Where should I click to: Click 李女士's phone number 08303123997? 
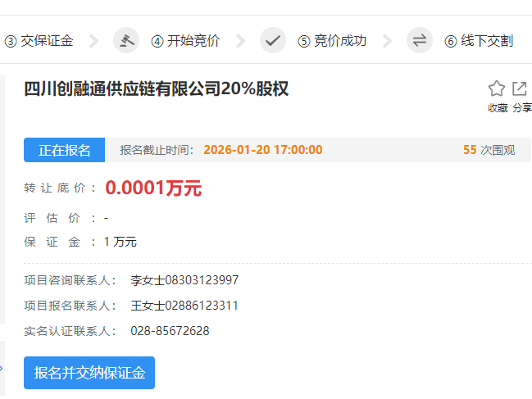[x=202, y=280]
